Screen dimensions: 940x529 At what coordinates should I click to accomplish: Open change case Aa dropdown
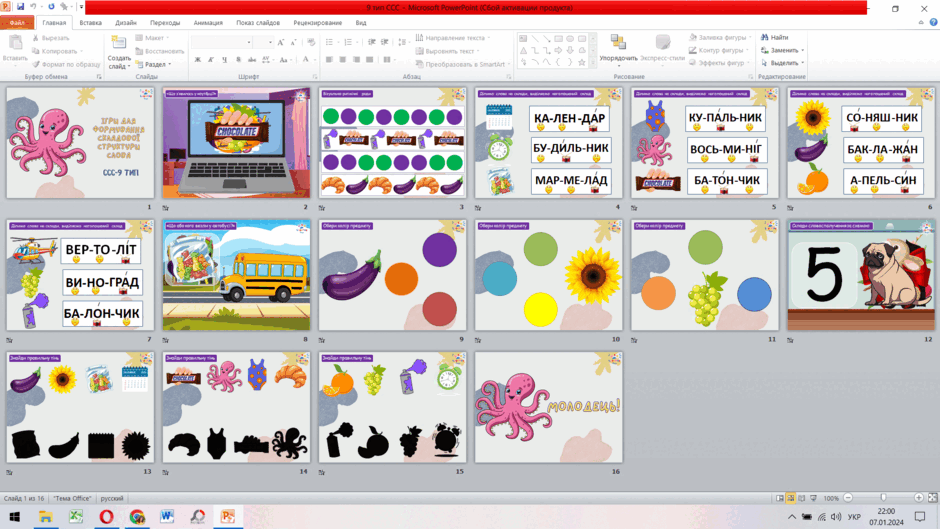coord(285,59)
